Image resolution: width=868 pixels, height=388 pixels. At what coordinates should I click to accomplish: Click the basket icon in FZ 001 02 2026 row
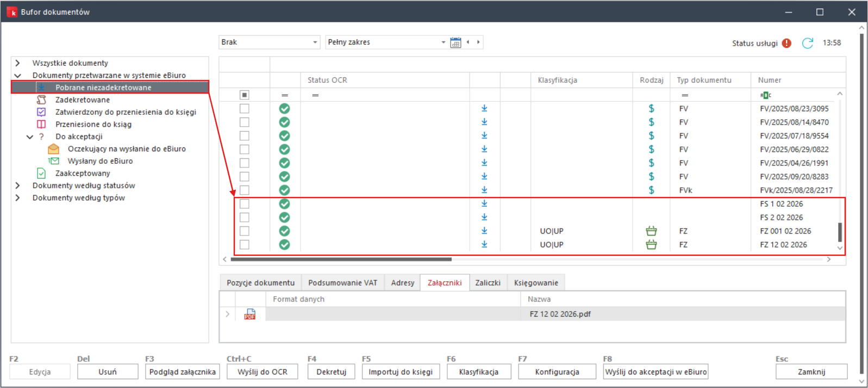(651, 231)
